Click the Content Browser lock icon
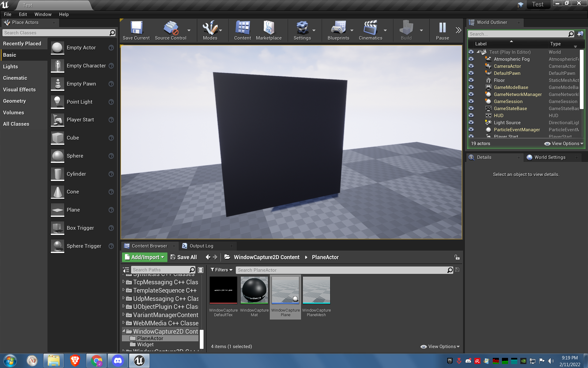588x368 pixels. click(x=457, y=257)
